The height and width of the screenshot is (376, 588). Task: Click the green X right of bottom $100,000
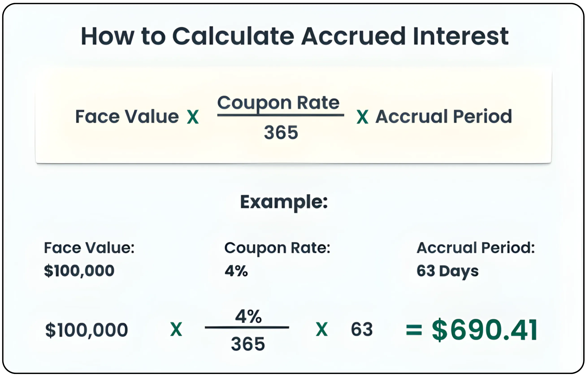(x=176, y=329)
